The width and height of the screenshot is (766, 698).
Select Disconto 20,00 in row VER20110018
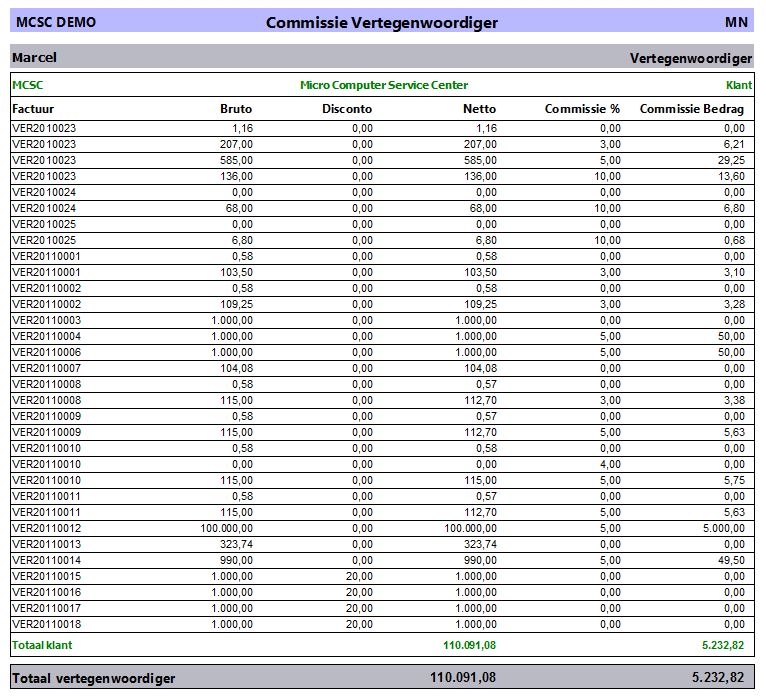pyautogui.click(x=359, y=624)
